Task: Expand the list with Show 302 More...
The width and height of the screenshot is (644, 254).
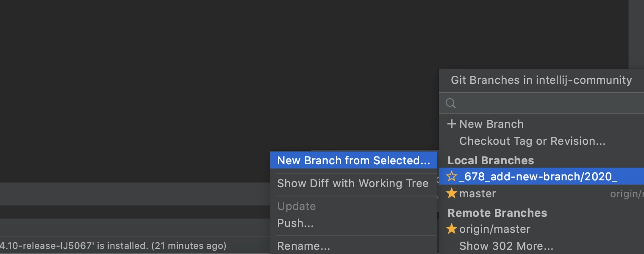Action: pos(506,246)
